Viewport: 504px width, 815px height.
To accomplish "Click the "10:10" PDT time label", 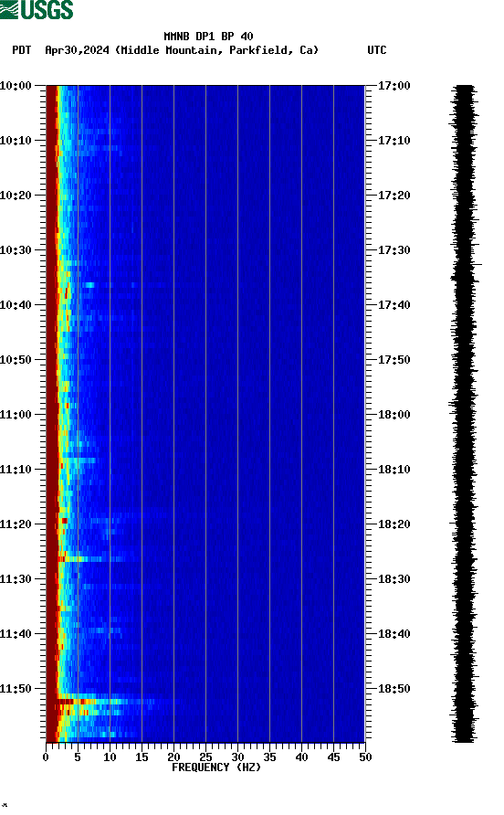I will pyautogui.click(x=16, y=141).
